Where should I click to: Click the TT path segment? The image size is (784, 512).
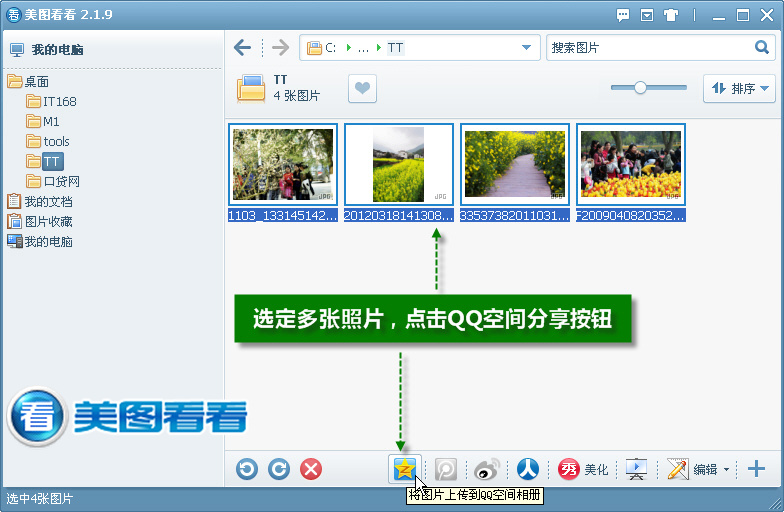(x=395, y=48)
